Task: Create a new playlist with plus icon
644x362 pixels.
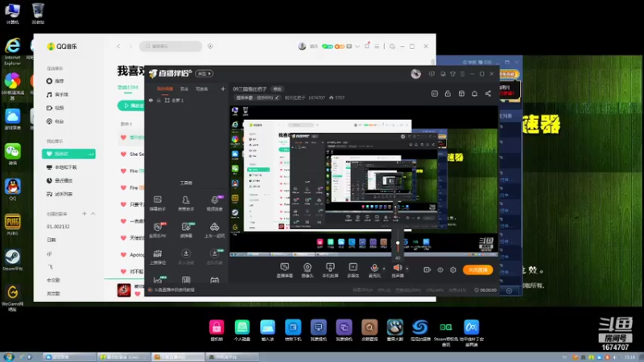Action: pyautogui.click(x=85, y=214)
